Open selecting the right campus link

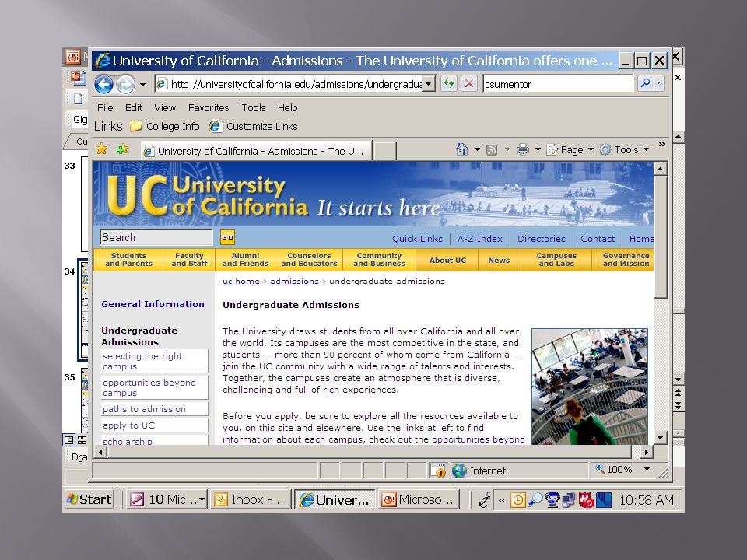click(x=154, y=361)
